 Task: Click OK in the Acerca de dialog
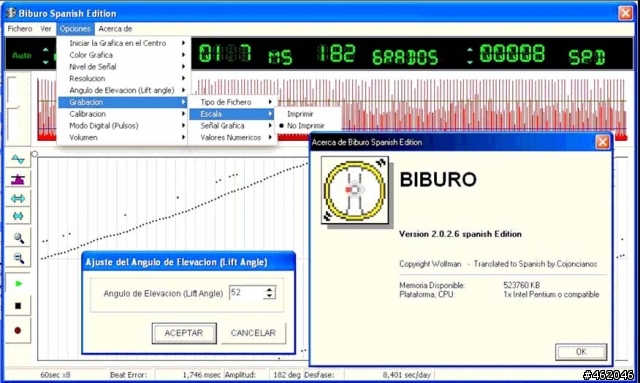(x=581, y=352)
